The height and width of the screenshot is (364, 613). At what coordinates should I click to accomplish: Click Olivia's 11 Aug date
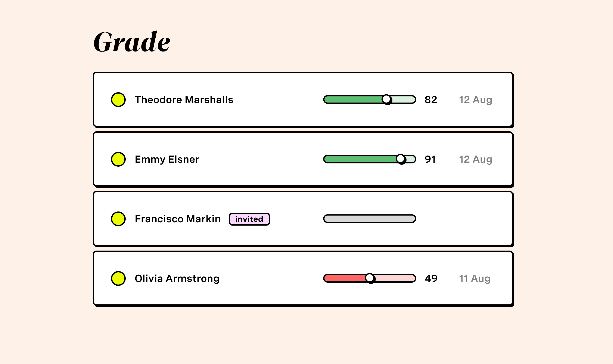coord(474,279)
